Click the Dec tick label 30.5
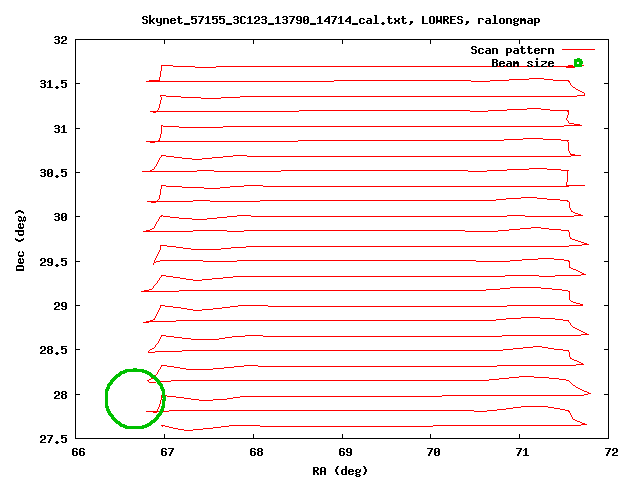 click(x=53, y=173)
